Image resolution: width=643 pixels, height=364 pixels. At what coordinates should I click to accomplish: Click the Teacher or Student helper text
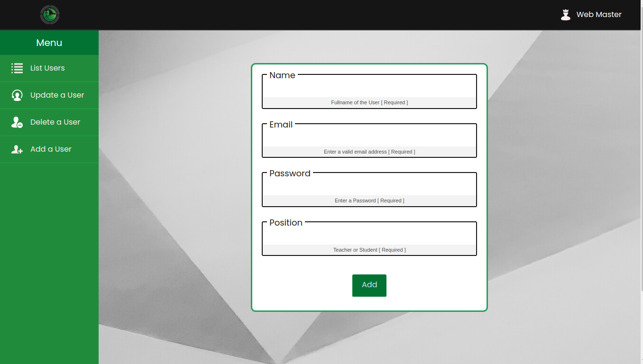[x=369, y=250]
